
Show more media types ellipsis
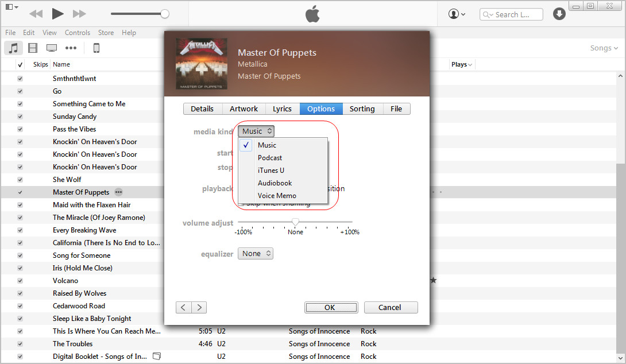(x=71, y=48)
